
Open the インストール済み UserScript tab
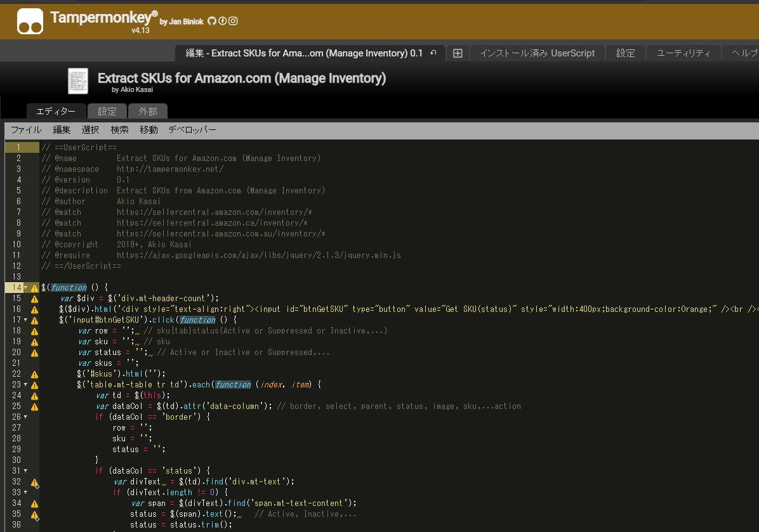(x=538, y=53)
